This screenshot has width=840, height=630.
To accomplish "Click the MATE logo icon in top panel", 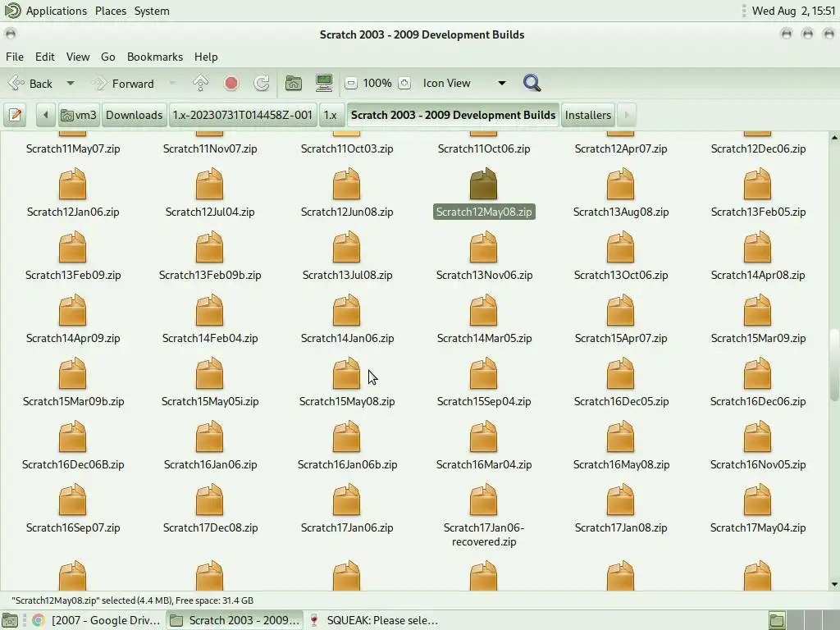I will pyautogui.click(x=11, y=11).
